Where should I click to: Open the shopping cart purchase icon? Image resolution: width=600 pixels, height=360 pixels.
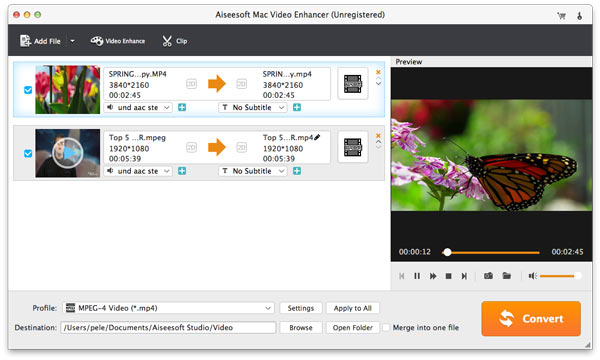561,16
